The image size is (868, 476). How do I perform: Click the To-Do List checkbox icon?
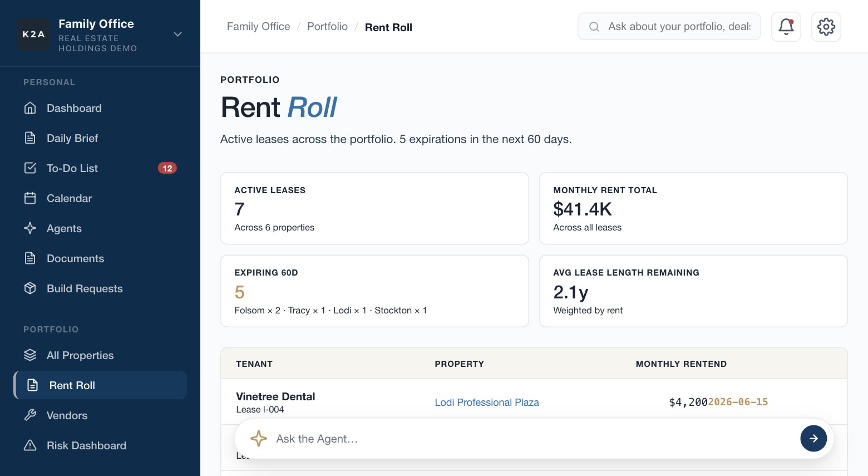(30, 168)
